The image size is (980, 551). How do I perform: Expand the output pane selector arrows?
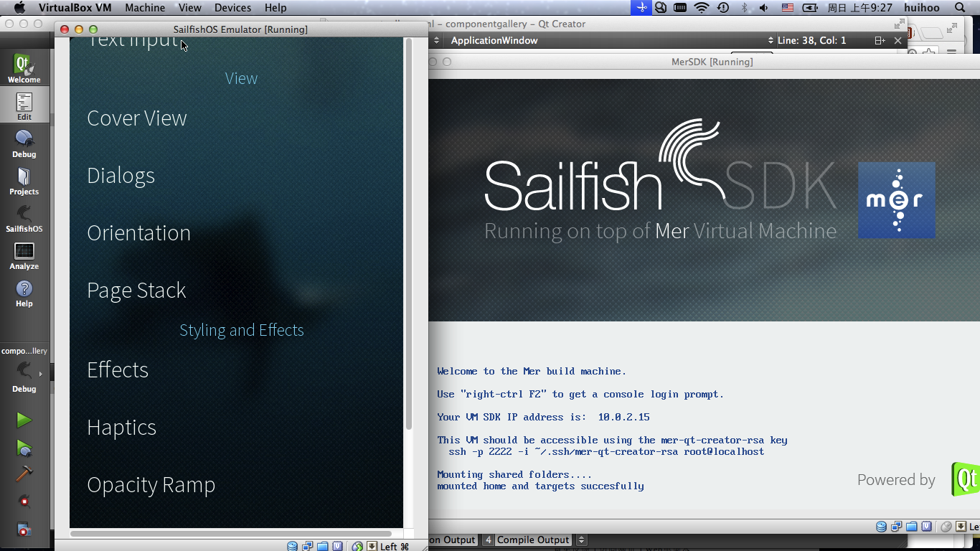[x=582, y=540]
